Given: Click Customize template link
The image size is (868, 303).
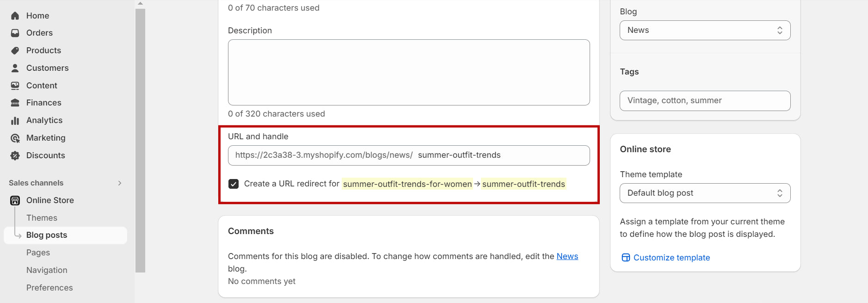Looking at the screenshot, I should (x=671, y=258).
